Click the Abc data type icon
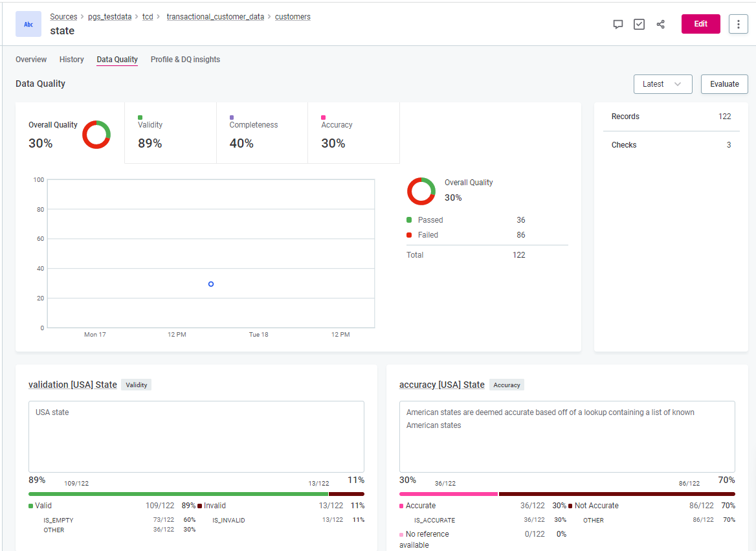 pos(28,24)
